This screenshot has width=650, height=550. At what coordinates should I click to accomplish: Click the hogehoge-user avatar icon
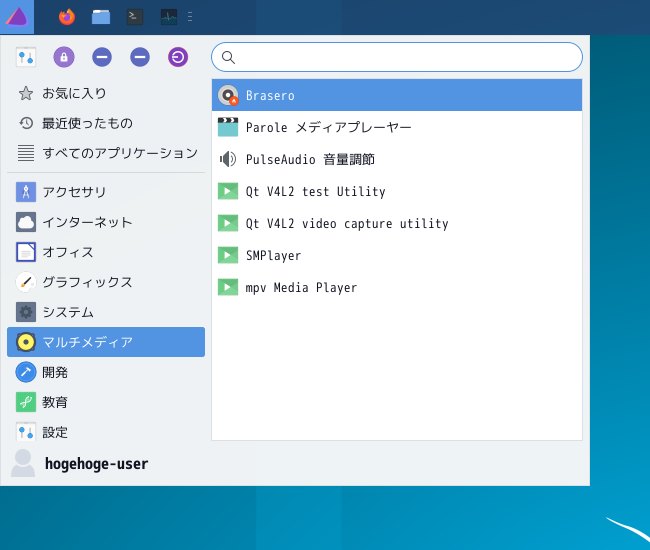click(x=23, y=463)
